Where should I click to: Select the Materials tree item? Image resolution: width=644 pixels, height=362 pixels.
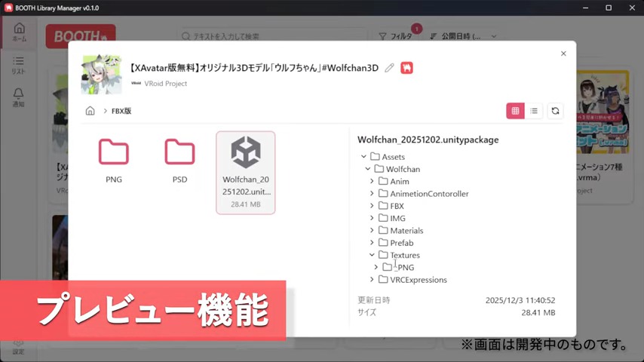click(406, 231)
